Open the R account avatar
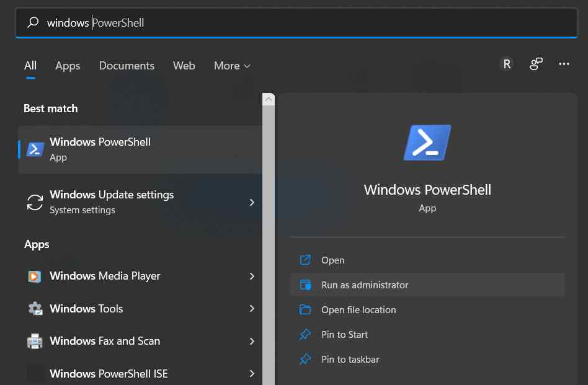Screen dimensions: 588x385 [x=507, y=64]
